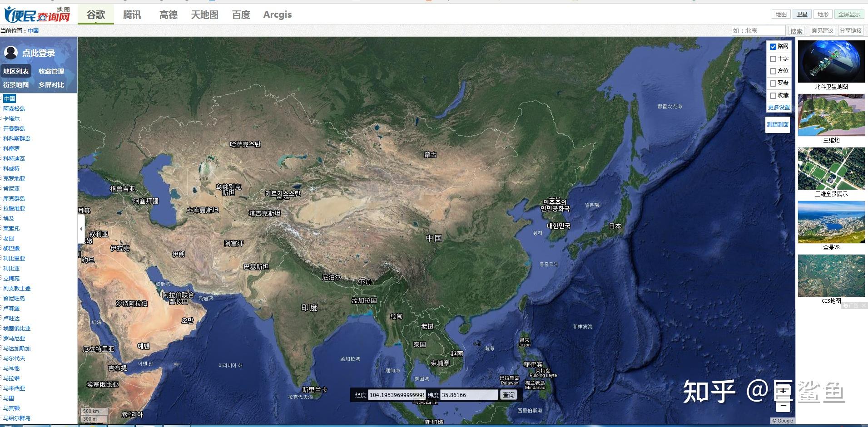Click the 中国 breadcrumb location link
868x427 pixels.
[33, 31]
